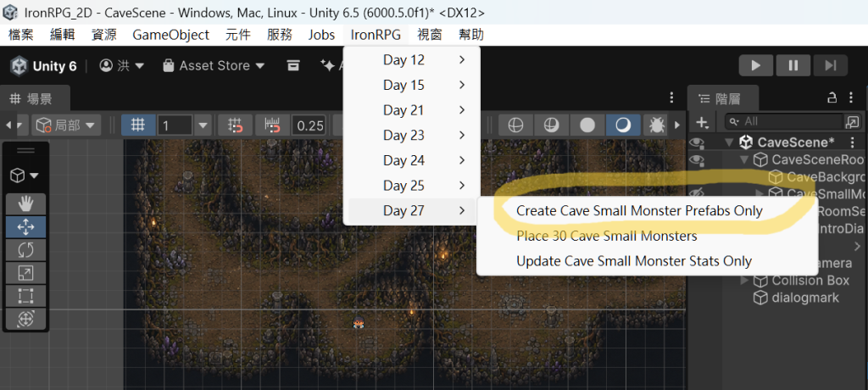The width and height of the screenshot is (868, 390).
Task: Toggle the Hierarchy panel lock
Action: click(x=832, y=98)
